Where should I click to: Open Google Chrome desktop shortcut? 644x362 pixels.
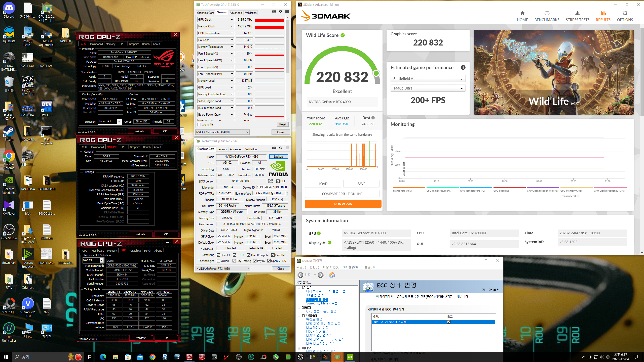click(x=9, y=160)
